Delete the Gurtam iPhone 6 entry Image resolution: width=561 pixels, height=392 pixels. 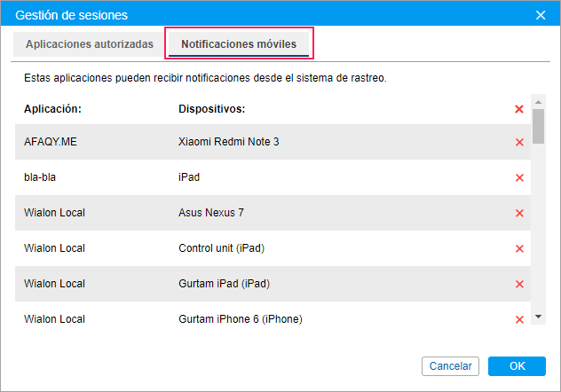coord(519,319)
